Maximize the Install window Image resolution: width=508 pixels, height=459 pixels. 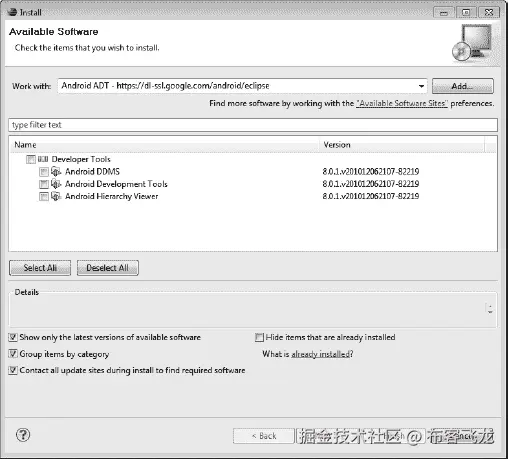coord(466,13)
